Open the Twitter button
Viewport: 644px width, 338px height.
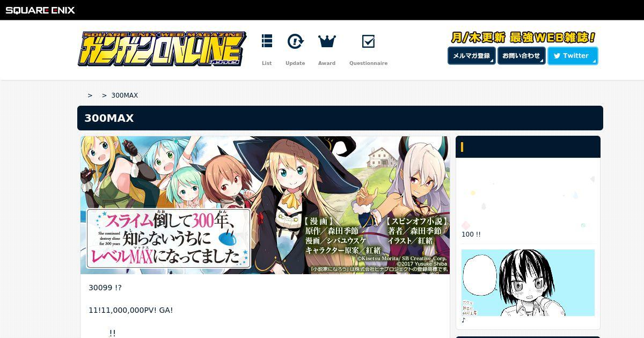(x=573, y=56)
